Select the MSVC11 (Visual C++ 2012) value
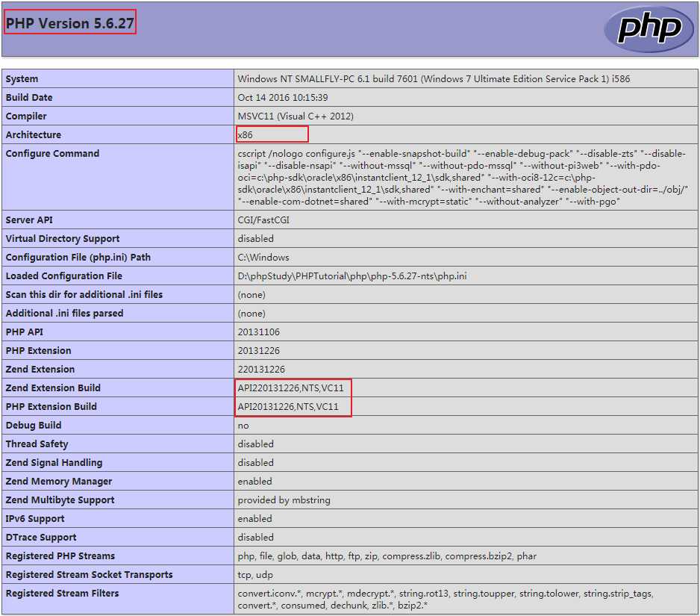The width and height of the screenshot is (700, 616). 296,116
